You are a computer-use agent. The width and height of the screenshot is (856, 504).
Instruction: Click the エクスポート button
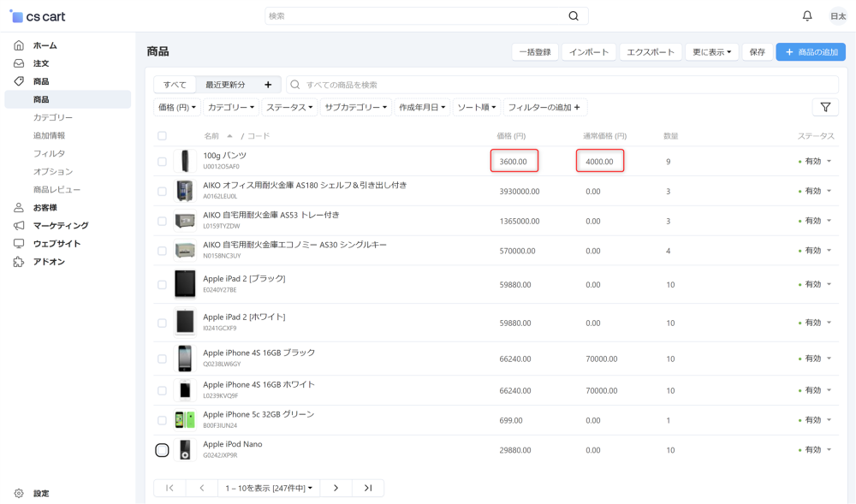coord(651,52)
